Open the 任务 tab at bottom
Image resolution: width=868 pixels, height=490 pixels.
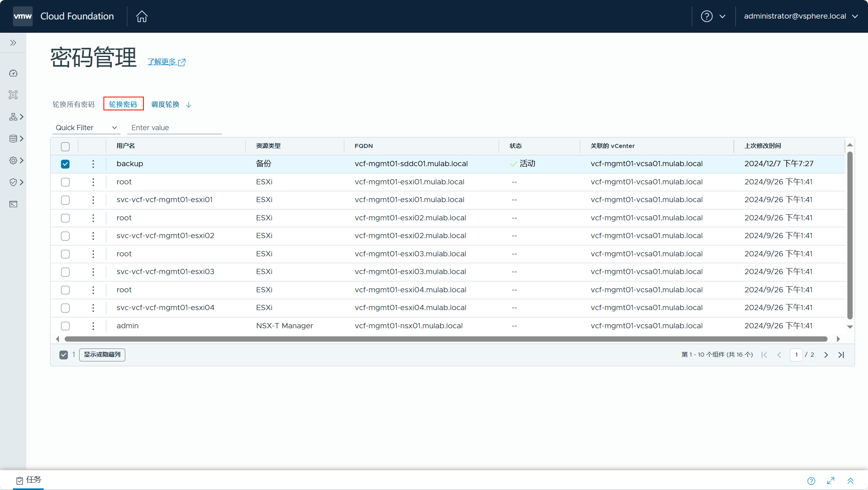(28, 480)
